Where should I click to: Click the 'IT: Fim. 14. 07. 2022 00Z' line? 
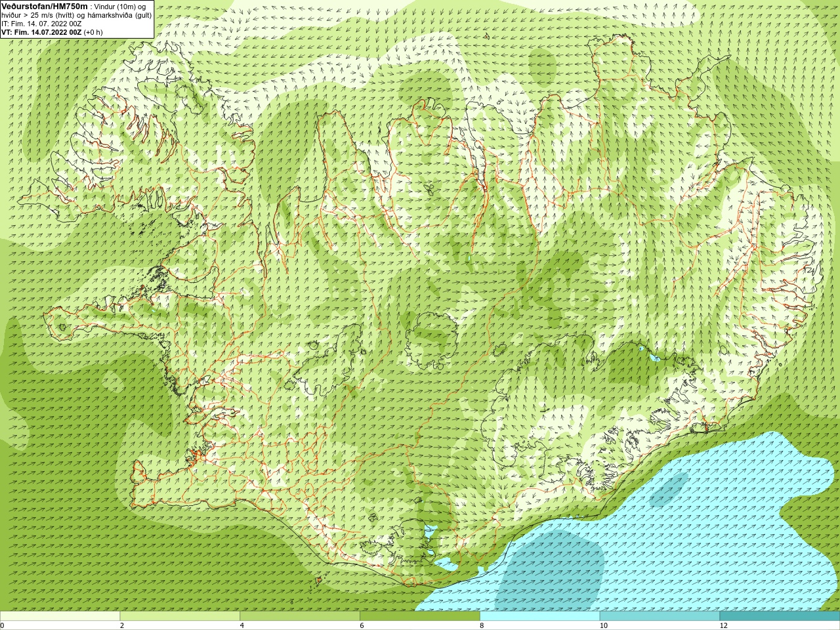41,23
